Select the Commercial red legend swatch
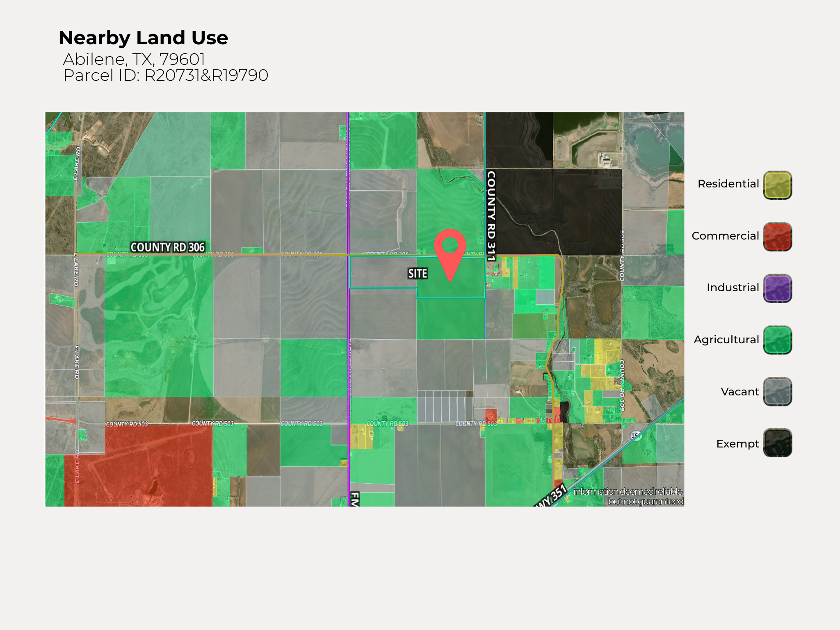 777,237
